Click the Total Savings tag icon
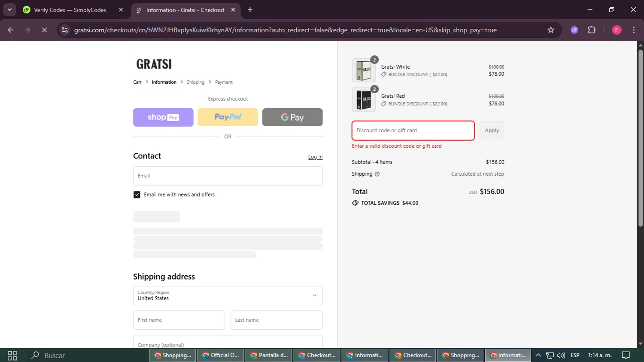Screen dimensions: 644x362 point(355,203)
